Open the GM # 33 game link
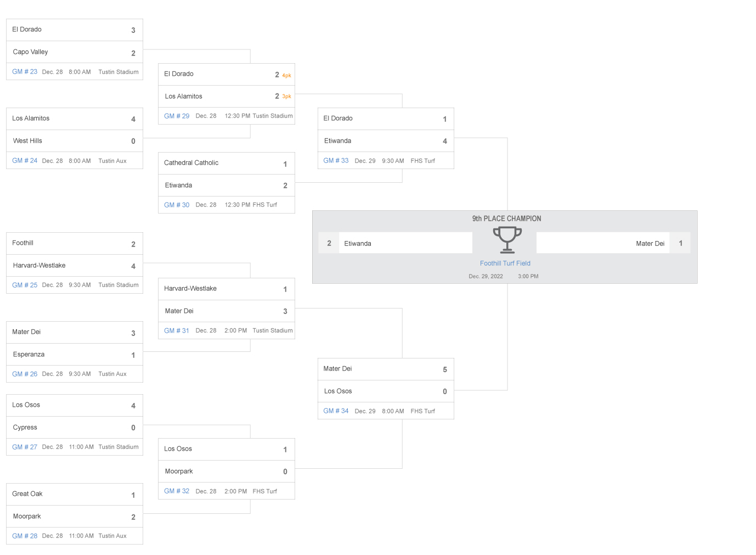Screen dimensions: 756x555 336,161
